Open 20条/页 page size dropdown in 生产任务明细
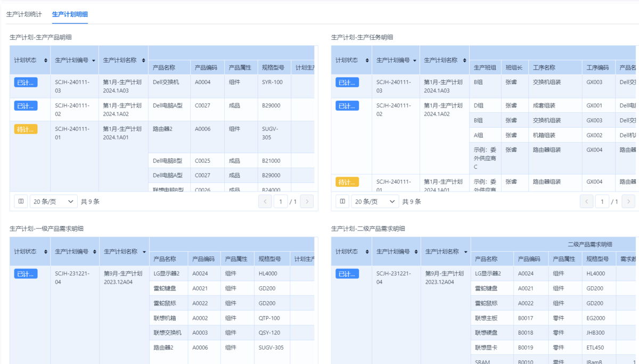 coord(375,202)
